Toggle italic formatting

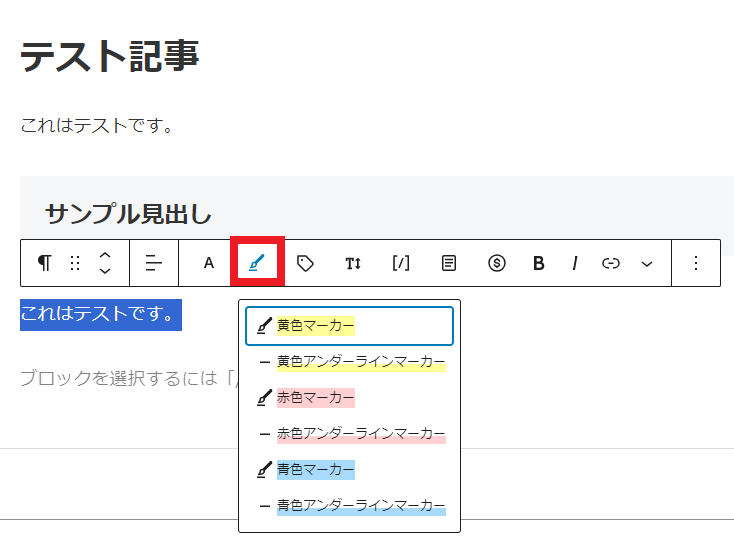575,263
